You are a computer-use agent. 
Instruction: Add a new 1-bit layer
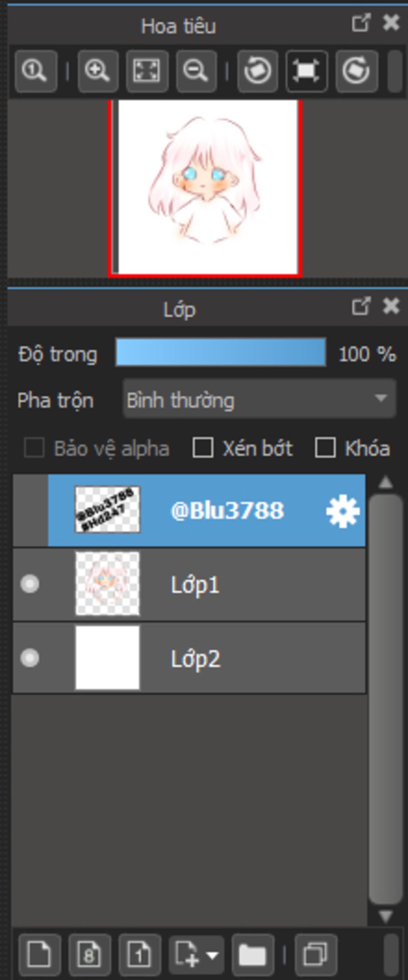pyautogui.click(x=139, y=955)
